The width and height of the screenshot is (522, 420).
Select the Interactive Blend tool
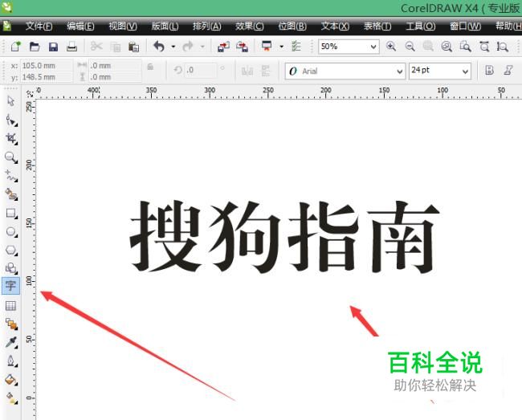point(11,324)
